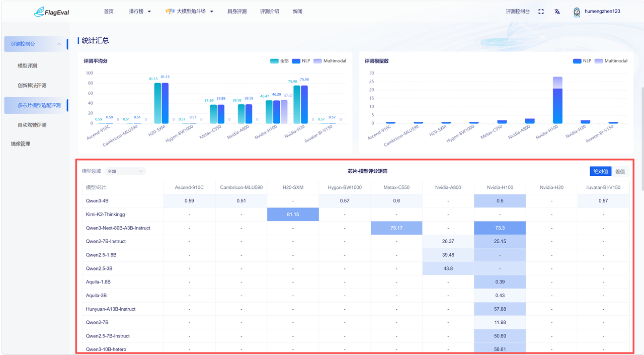Viewport: 644px width, 355px height.
Task: Select 绝对值 matrix view
Action: (601, 171)
